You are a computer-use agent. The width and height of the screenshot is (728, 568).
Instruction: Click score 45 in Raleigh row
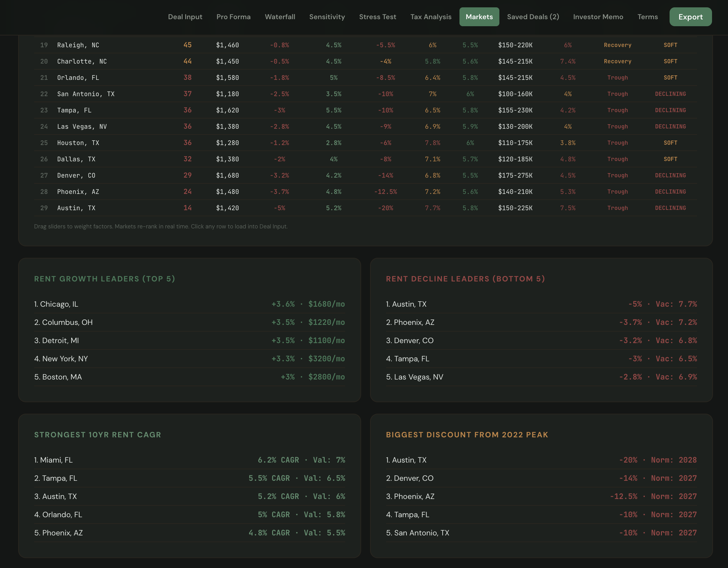(187, 45)
